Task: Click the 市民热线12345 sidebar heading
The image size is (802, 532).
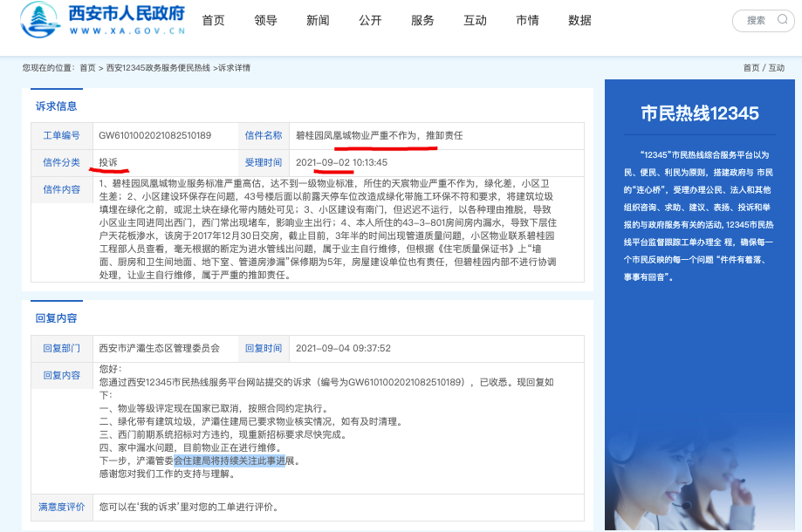Action: tap(700, 113)
